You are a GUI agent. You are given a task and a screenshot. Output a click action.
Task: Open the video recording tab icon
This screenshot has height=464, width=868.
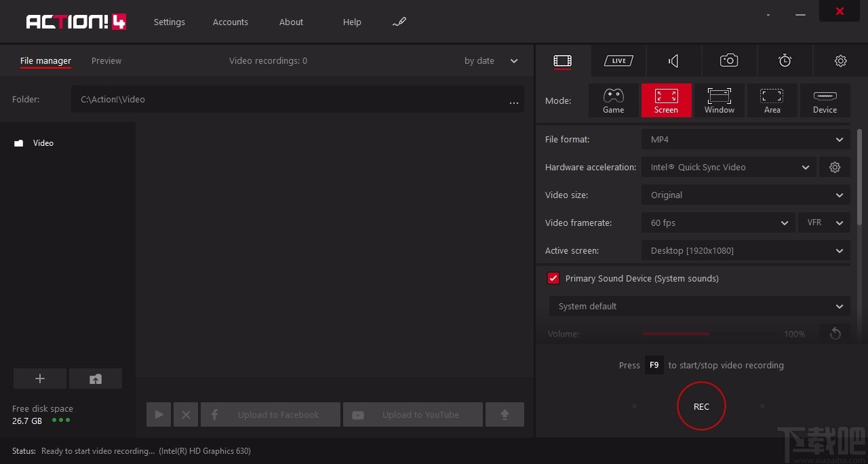tap(562, 61)
